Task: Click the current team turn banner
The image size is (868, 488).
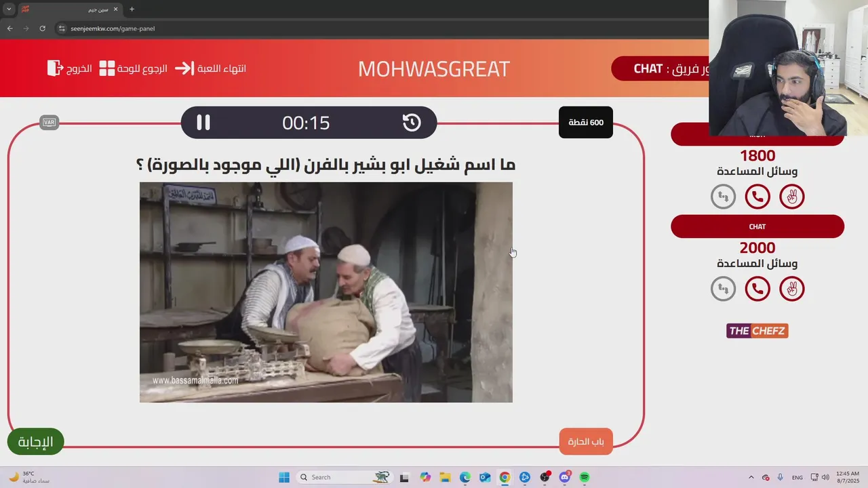Action: pyautogui.click(x=660, y=68)
